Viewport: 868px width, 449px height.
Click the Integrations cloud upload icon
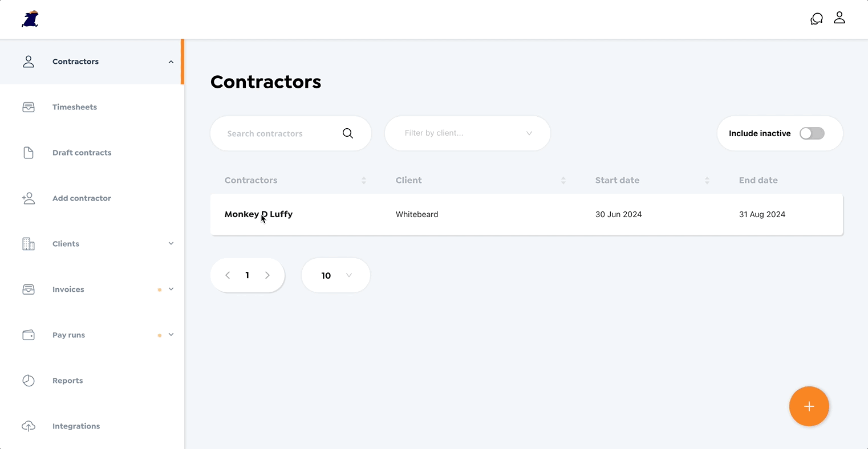point(29,426)
